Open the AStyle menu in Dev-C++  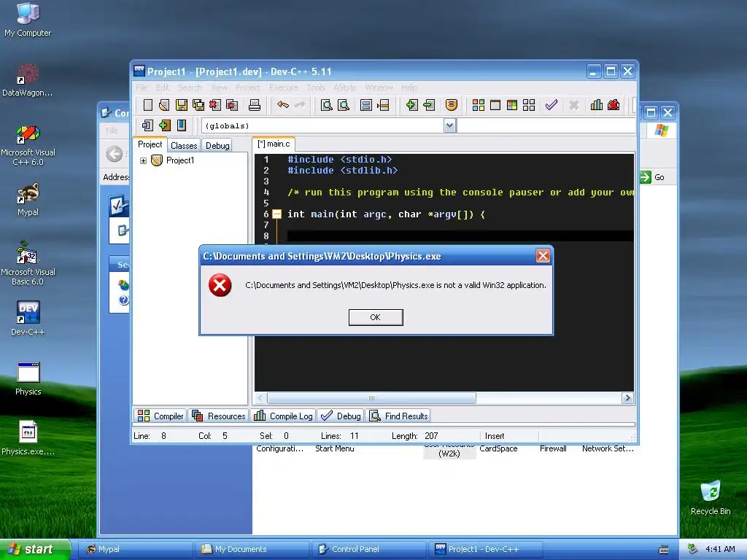coord(345,87)
